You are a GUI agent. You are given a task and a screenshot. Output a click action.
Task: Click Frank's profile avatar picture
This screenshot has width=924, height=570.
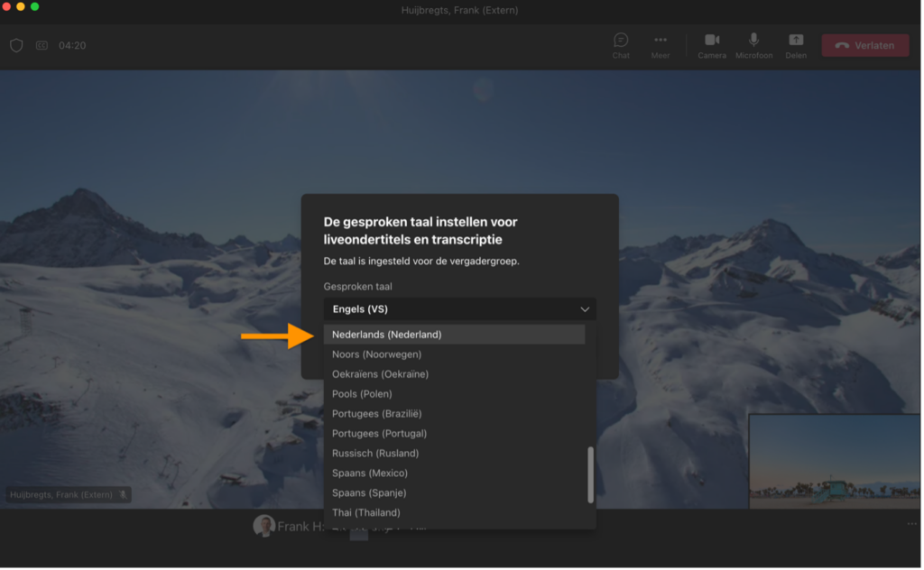pyautogui.click(x=263, y=527)
